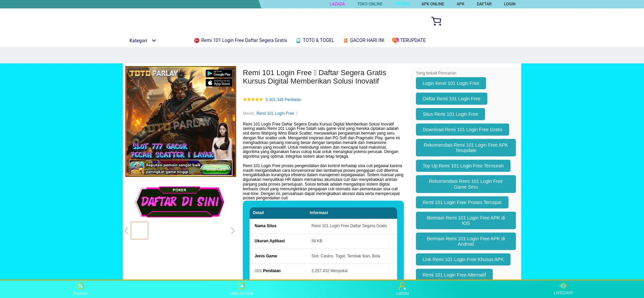Go to next image with right arrow

coord(232,231)
